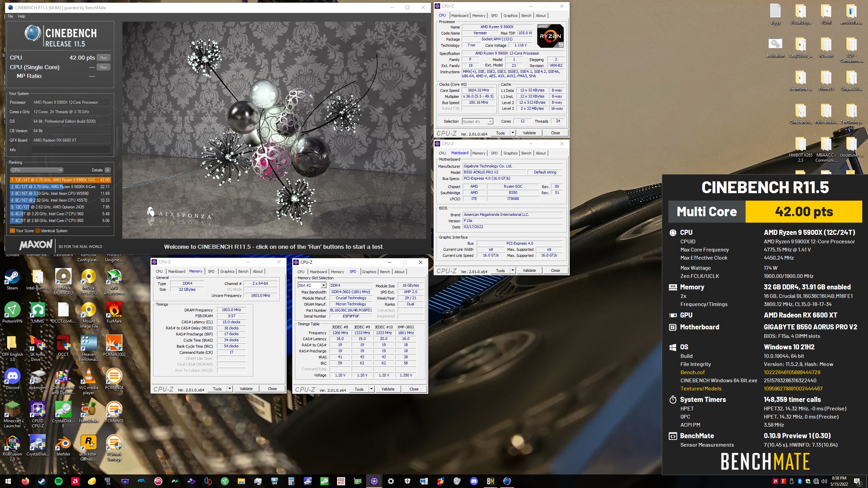Image resolution: width=868 pixels, height=488 pixels.
Task: Open ZenTiming folder on desktop
Action: pos(851,117)
